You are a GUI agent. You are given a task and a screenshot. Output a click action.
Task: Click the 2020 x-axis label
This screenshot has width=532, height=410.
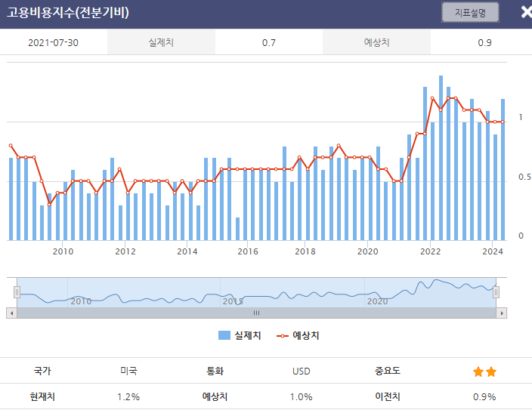pyautogui.click(x=367, y=251)
